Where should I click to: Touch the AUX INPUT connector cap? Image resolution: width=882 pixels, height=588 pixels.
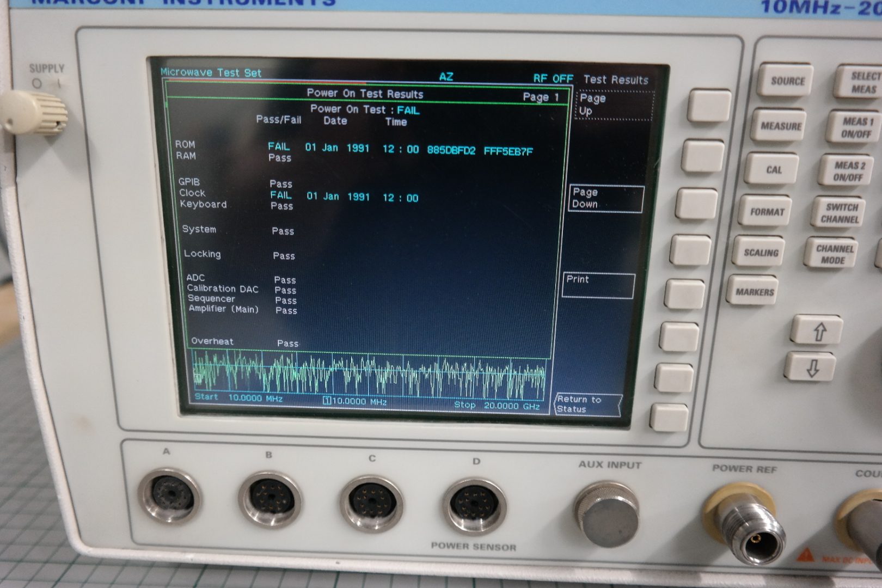click(607, 514)
